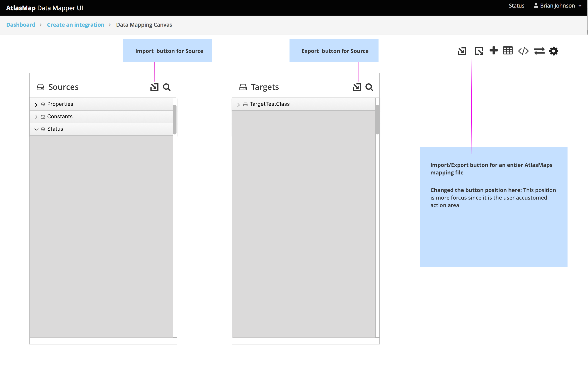The height and width of the screenshot is (368, 588).
Task: Expand the Constants tree in Sources
Action: [x=36, y=117]
